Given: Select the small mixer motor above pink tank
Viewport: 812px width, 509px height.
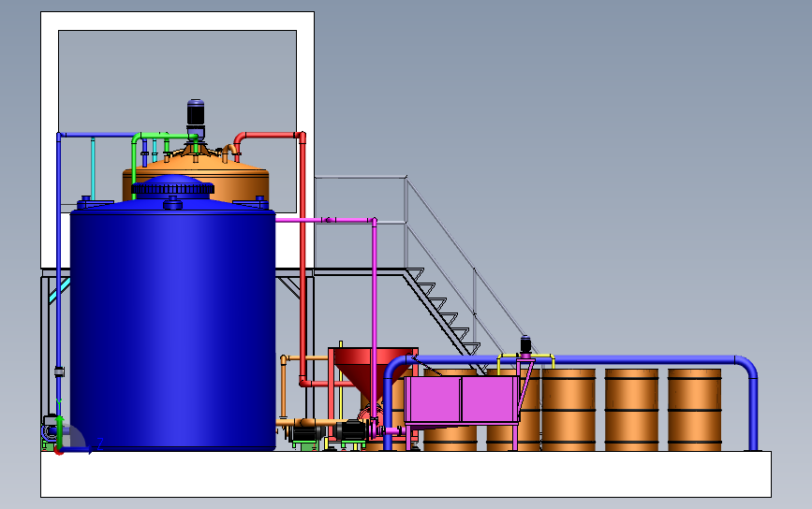Looking at the screenshot, I should (525, 345).
